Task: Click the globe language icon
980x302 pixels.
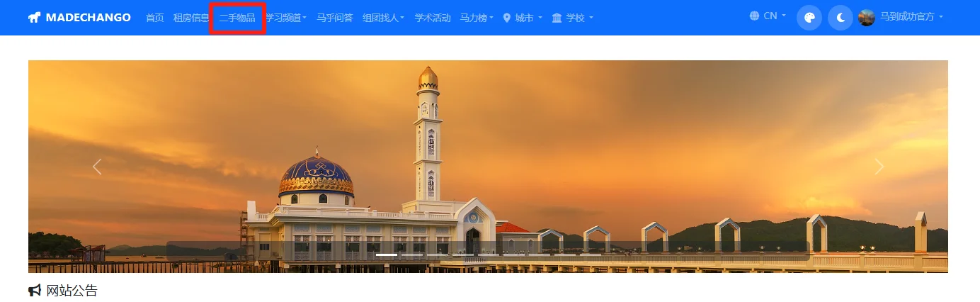Action: (754, 16)
